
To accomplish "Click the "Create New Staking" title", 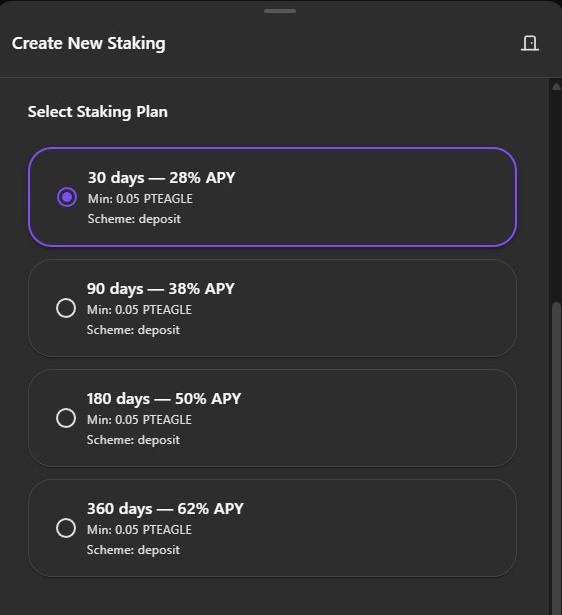I will (89, 44).
